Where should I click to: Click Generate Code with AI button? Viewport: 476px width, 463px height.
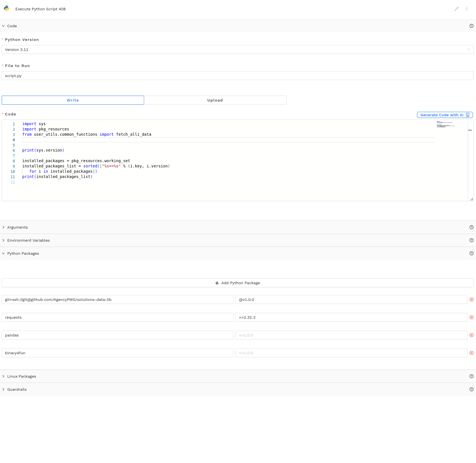pos(445,115)
